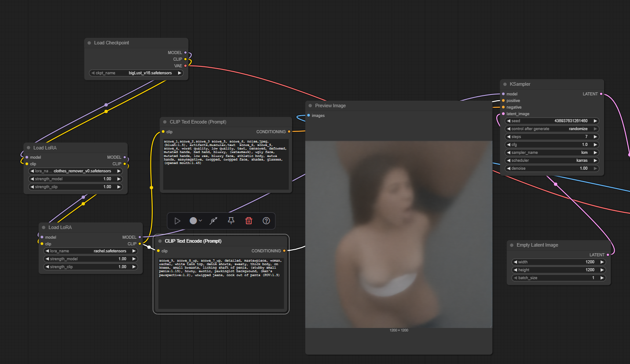
Task: Select previous checkpoint with ckpt_name left arrow
Action: (93, 73)
